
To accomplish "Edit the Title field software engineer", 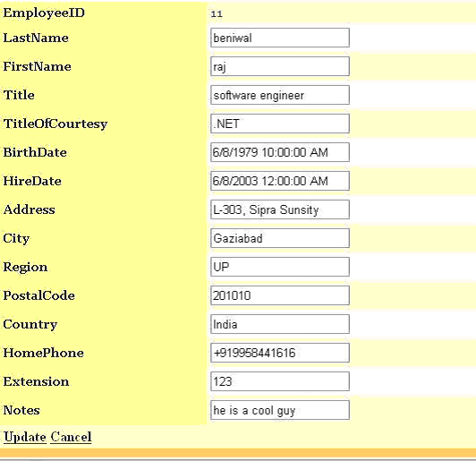I will (280, 95).
